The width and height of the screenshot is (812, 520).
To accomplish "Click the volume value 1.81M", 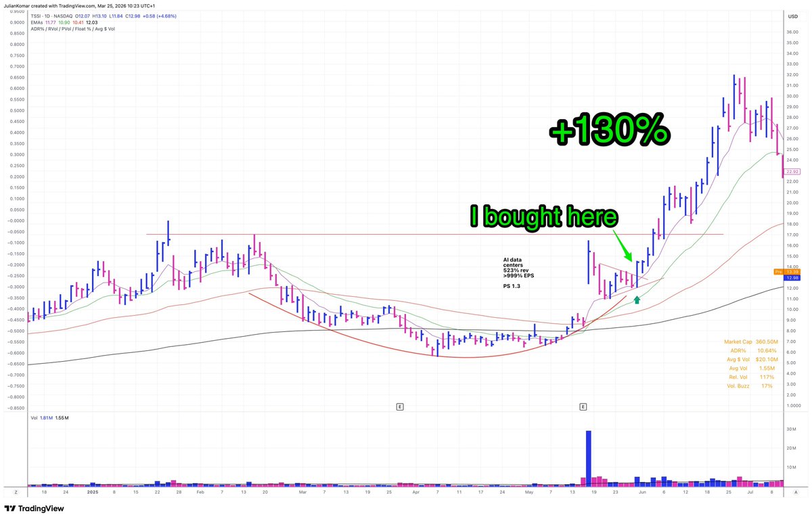I will [48, 419].
